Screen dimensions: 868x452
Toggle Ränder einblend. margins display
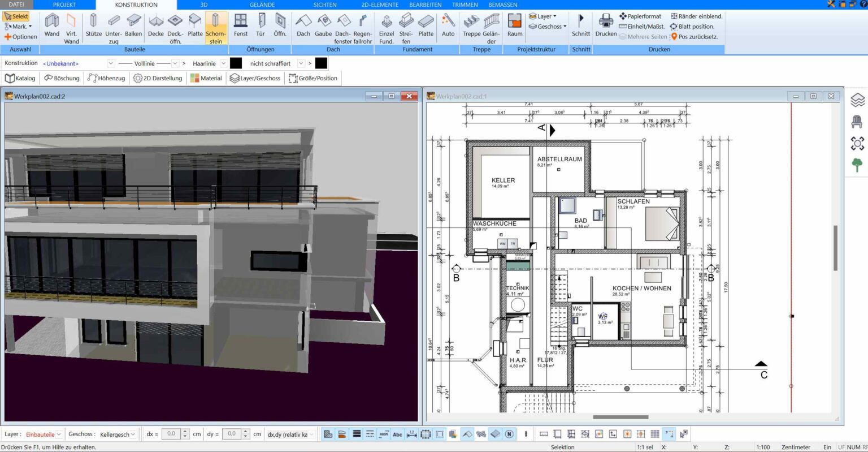696,16
